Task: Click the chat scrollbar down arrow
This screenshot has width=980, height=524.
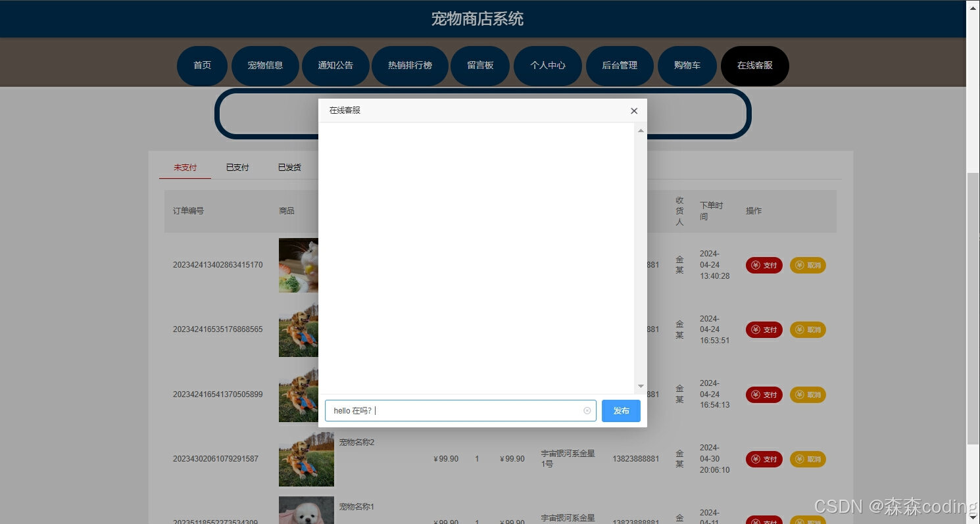Action: point(641,387)
